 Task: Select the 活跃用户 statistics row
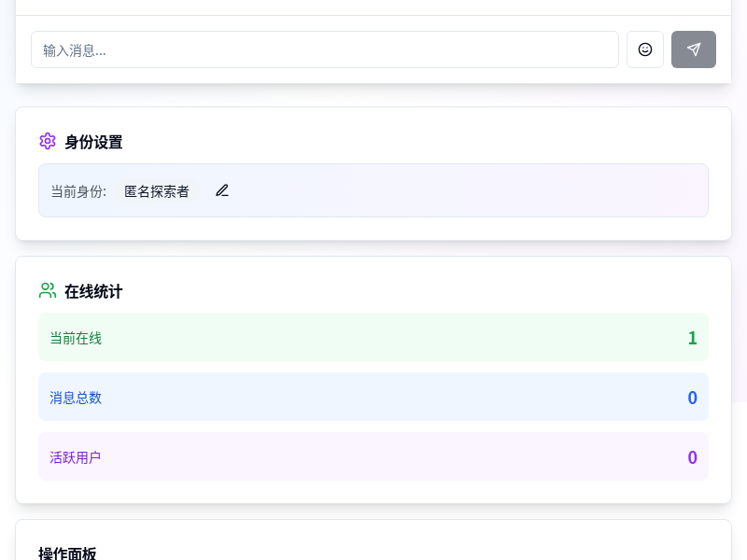373,456
